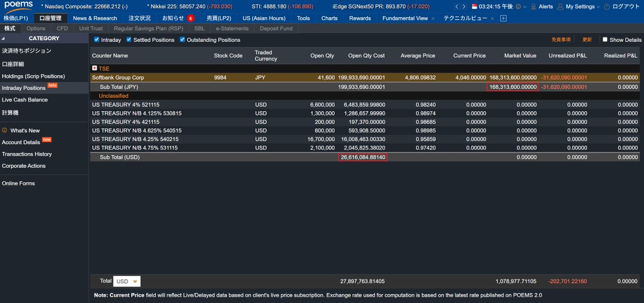This screenshot has width=644, height=303.
Task: Switch to News & Research tab
Action: 95,18
